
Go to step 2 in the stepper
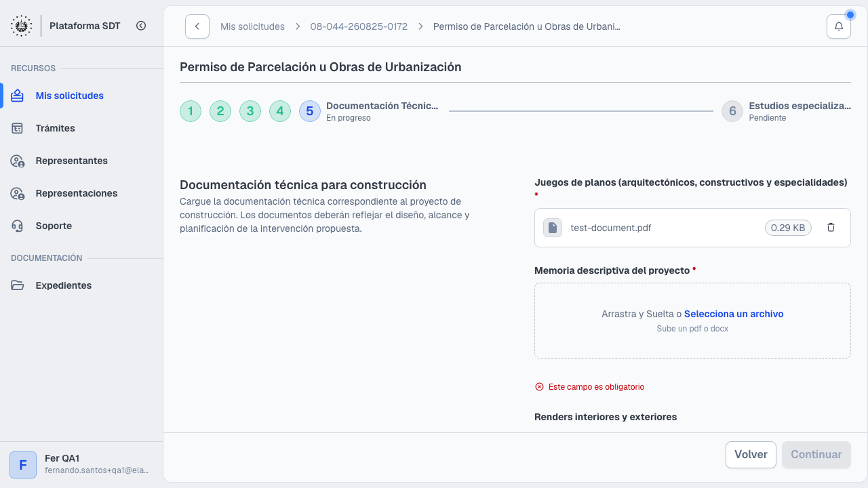(x=220, y=111)
